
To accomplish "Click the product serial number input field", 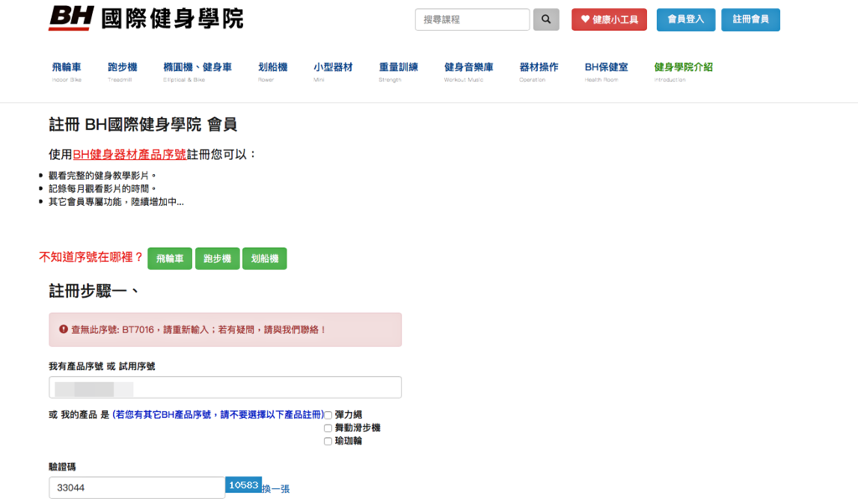I will [x=225, y=388].
